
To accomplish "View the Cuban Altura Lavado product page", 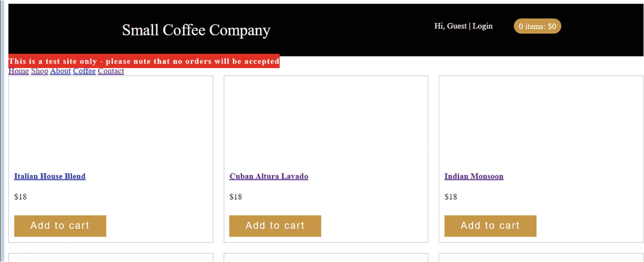I will click(269, 176).
